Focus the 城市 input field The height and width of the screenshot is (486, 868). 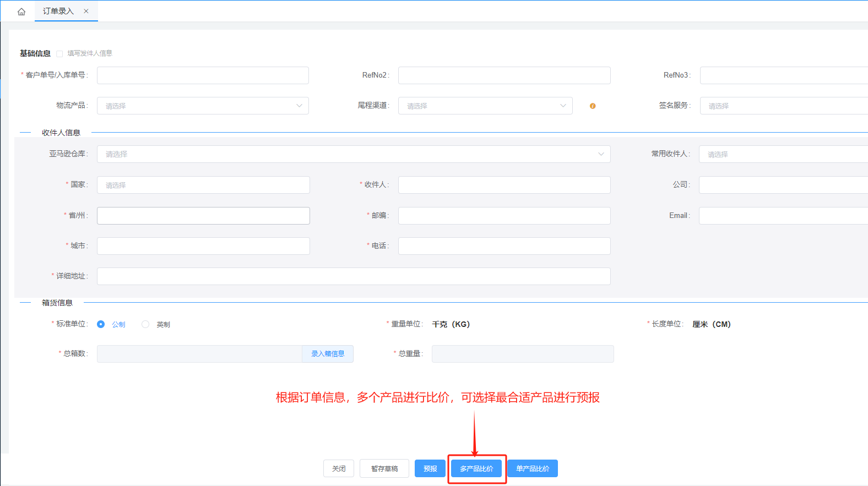pyautogui.click(x=203, y=246)
